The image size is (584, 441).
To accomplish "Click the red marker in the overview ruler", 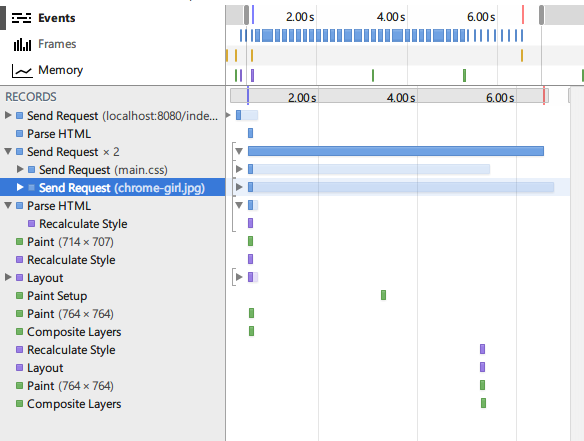I will [523, 15].
